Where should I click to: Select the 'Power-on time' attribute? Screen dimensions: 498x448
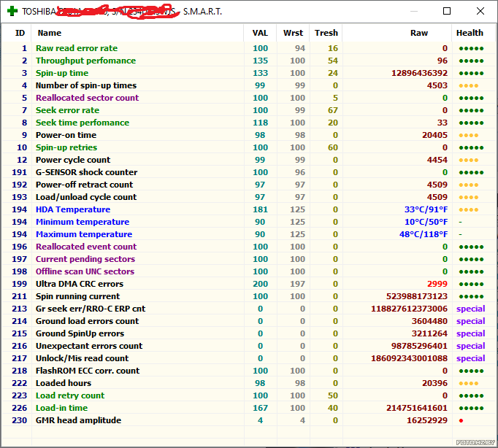[x=66, y=135]
